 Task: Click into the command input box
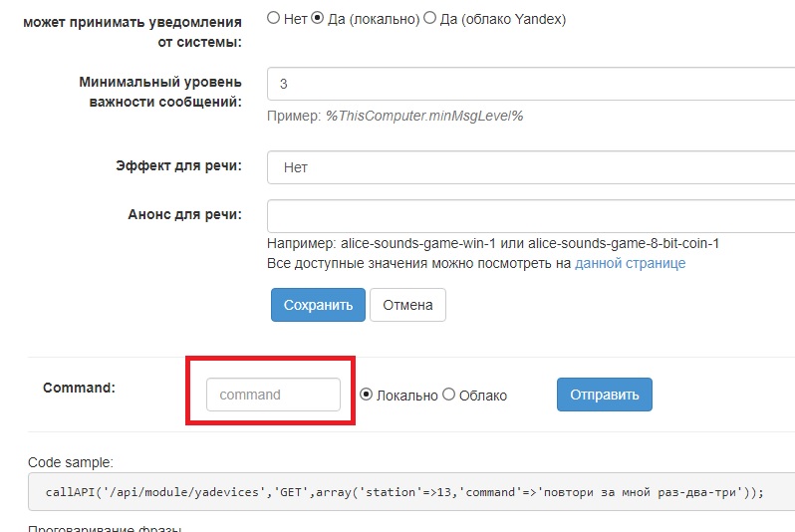(x=273, y=395)
